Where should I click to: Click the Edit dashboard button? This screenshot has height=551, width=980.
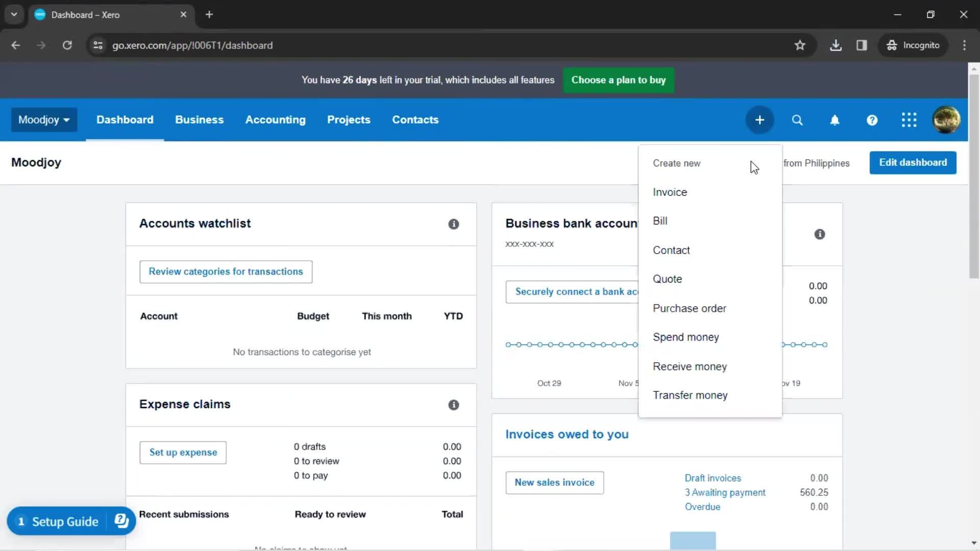point(913,163)
